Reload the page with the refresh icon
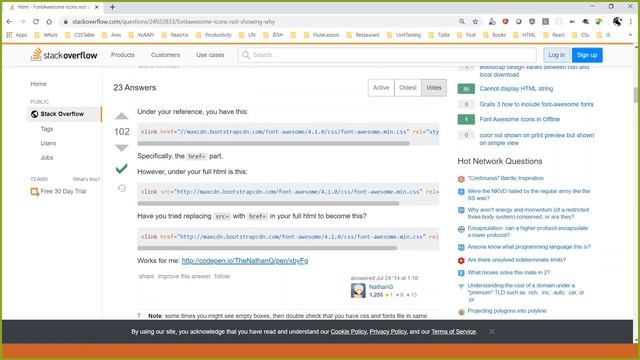The image size is (640, 360). [x=36, y=22]
